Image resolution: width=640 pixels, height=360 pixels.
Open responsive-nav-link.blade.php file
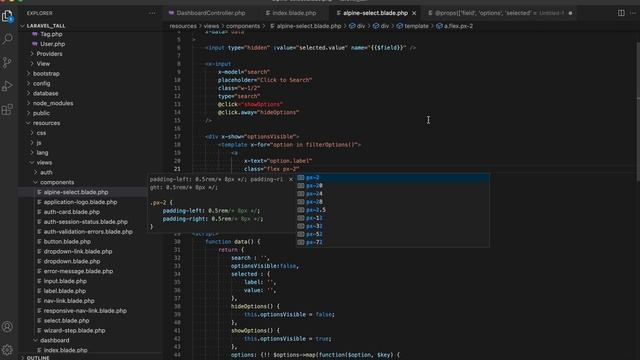[85, 311]
